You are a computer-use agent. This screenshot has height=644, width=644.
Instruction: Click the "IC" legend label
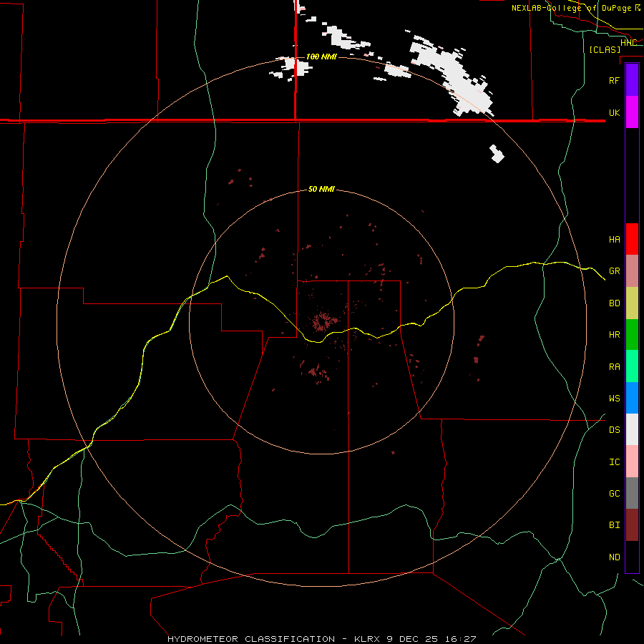[614, 462]
